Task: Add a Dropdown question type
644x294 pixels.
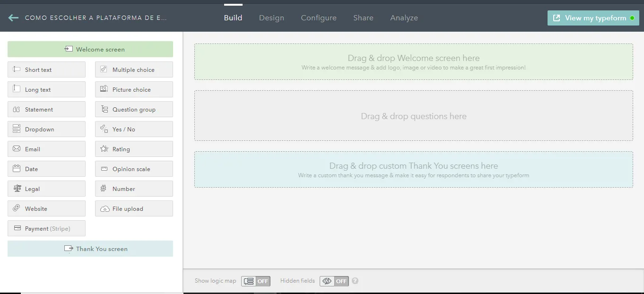Action: (46, 129)
